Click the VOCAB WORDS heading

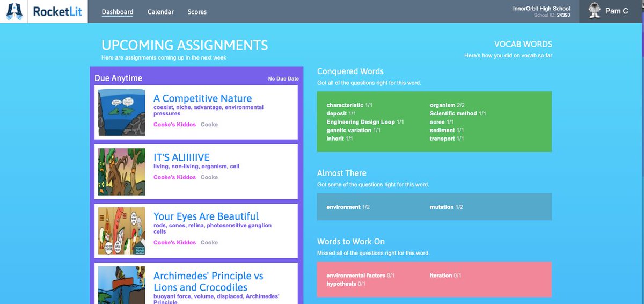523,45
